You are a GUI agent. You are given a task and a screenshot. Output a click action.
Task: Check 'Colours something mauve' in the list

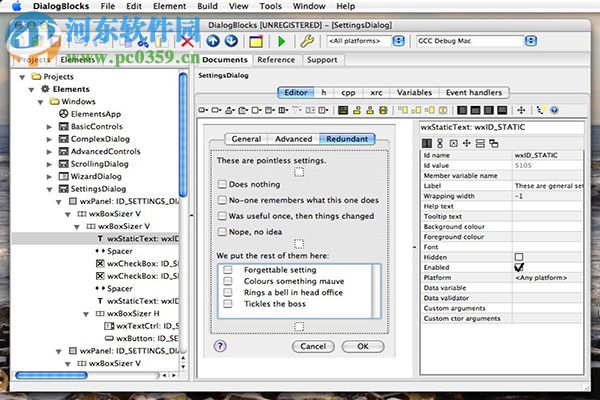coord(228,281)
